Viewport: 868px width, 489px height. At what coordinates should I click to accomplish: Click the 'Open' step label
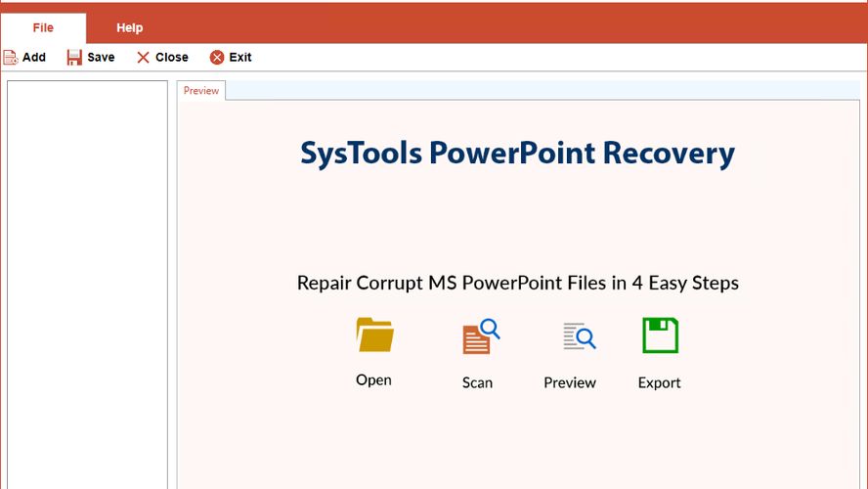[x=373, y=379]
